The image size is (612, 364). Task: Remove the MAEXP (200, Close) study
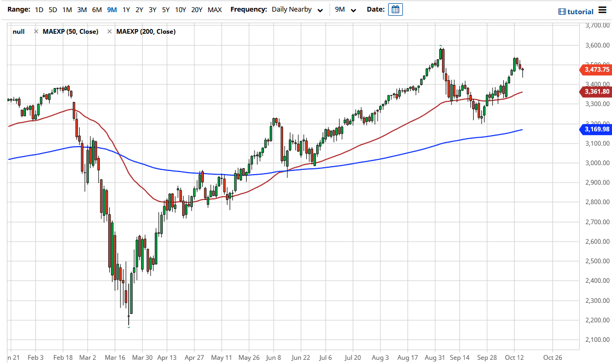pyautogui.click(x=109, y=31)
